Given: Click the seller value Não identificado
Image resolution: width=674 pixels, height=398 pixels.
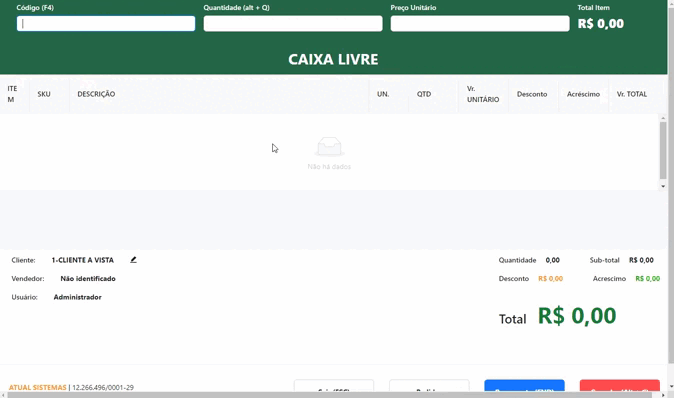Looking at the screenshot, I should point(88,279).
